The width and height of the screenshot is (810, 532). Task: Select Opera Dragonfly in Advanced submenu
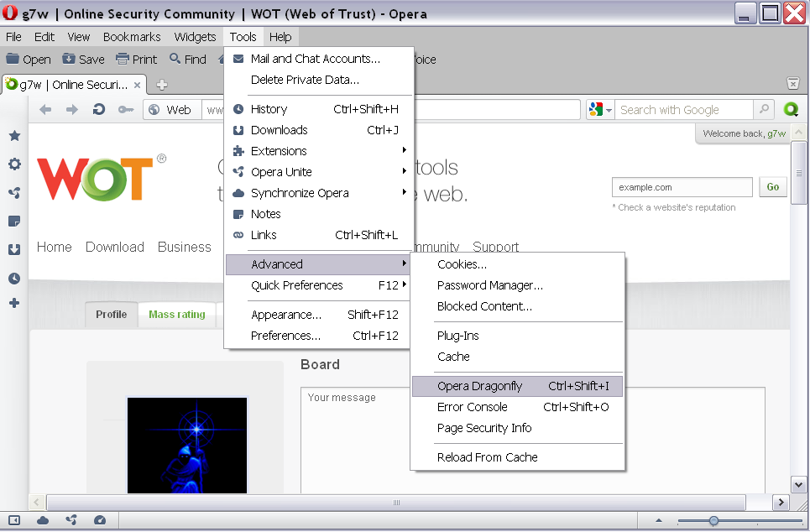coord(518,386)
